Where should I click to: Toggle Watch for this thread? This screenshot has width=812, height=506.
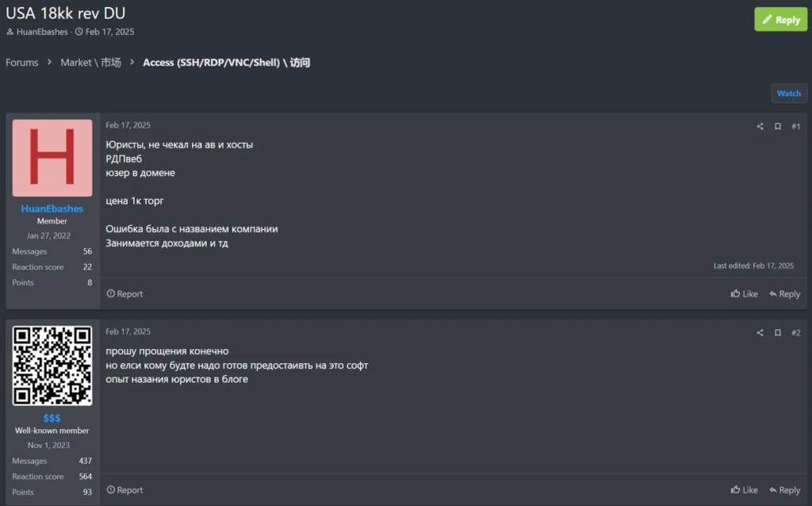788,94
